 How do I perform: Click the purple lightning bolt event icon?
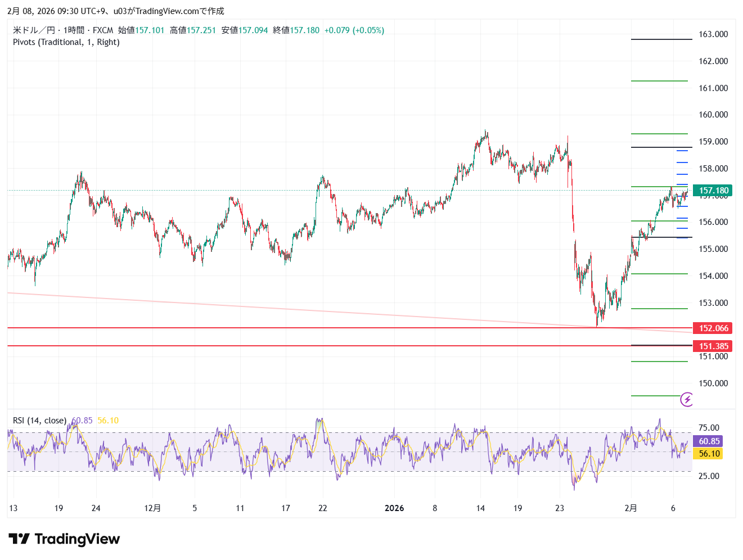click(x=686, y=400)
